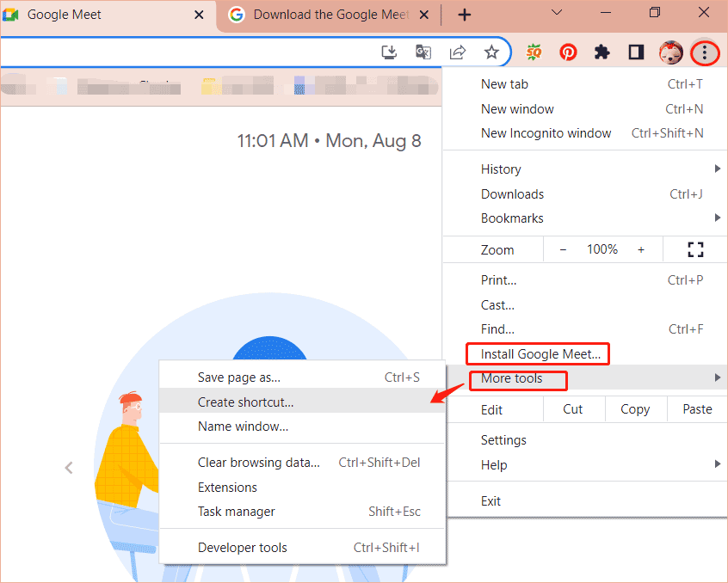
Task: Click Install Google Meet... menu item
Action: pos(585,354)
